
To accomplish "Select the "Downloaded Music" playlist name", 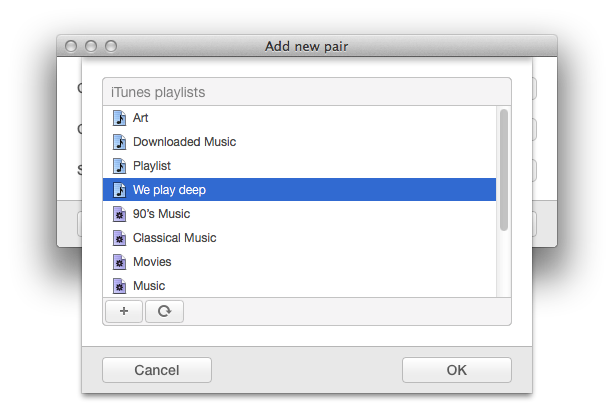I will [x=184, y=142].
